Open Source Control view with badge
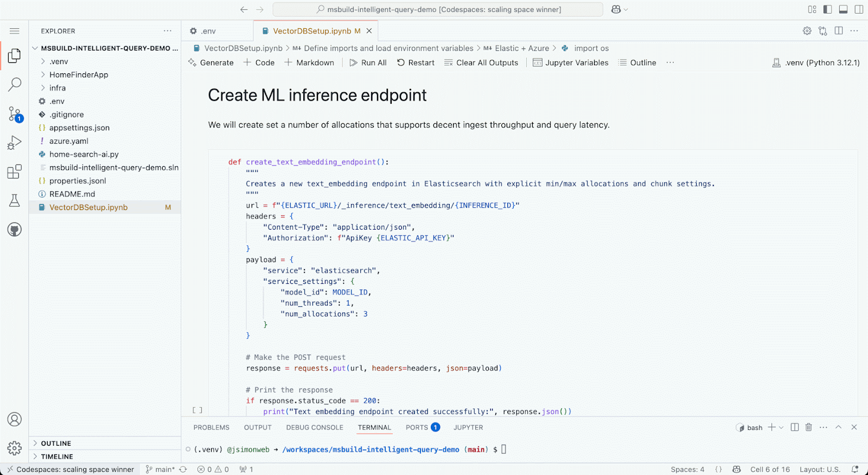This screenshot has width=868, height=475. (15, 114)
